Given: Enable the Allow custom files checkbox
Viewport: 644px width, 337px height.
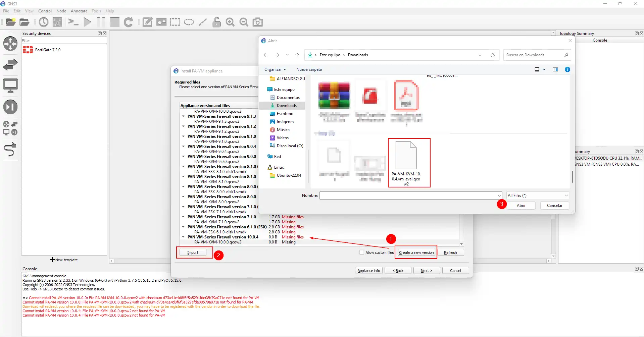Looking at the screenshot, I should (x=362, y=252).
